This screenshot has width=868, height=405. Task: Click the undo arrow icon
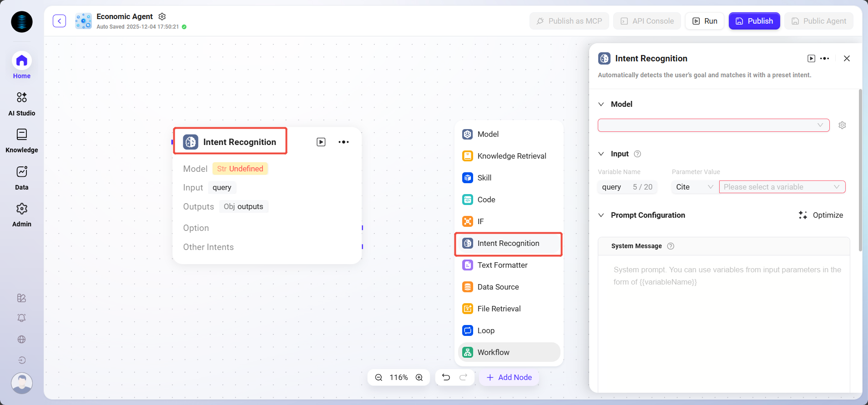[x=446, y=377]
